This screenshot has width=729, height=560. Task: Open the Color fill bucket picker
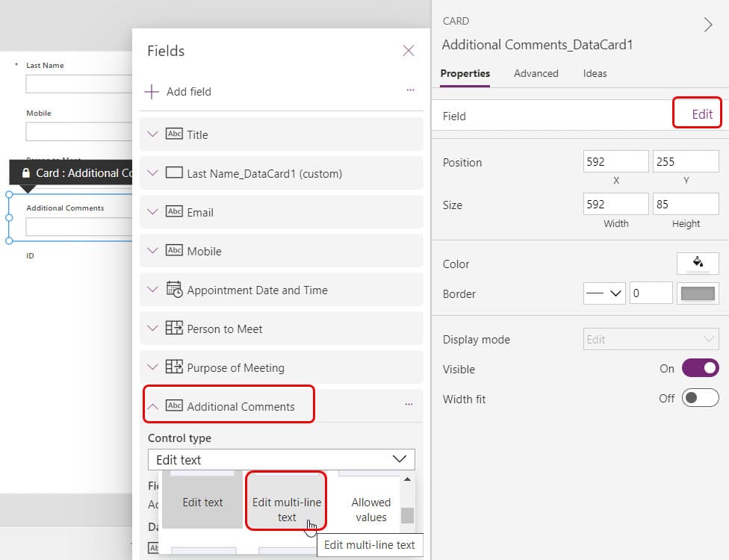click(698, 264)
